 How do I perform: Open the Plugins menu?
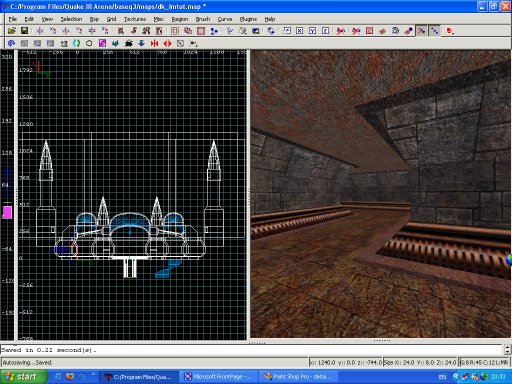tap(248, 19)
